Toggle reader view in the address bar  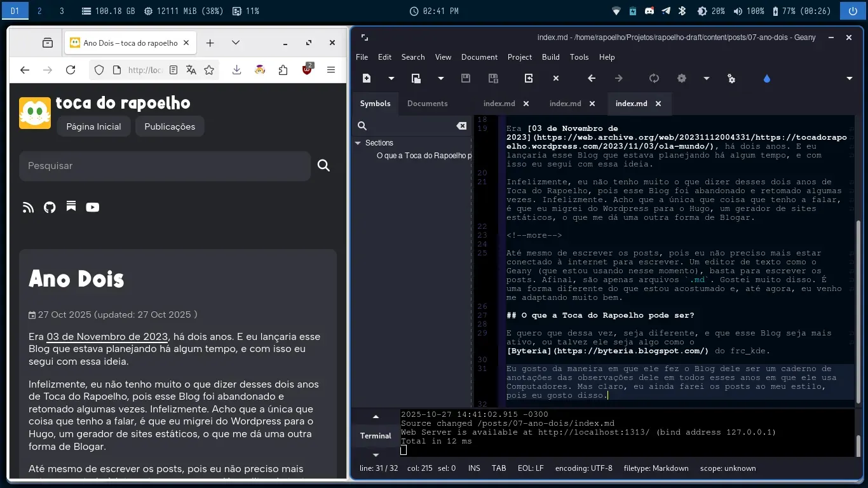(173, 70)
